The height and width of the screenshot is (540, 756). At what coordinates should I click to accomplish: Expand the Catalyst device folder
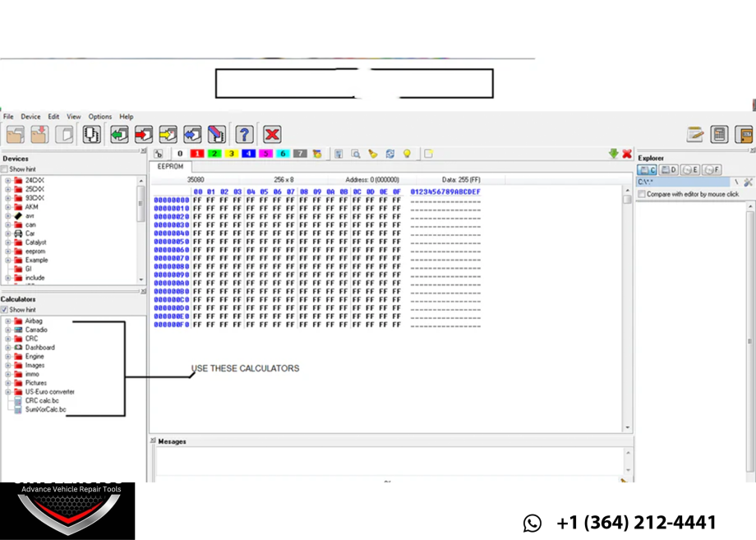point(7,242)
